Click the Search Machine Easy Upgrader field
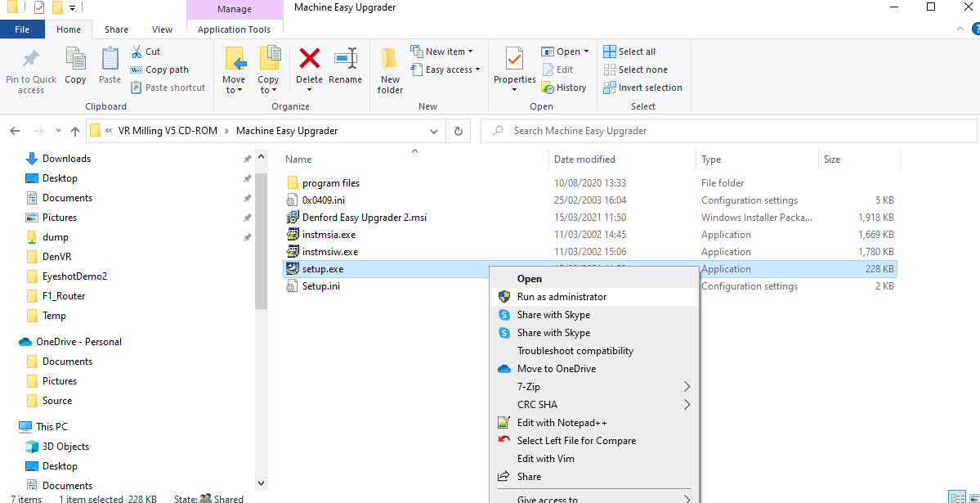980x503 pixels. click(x=727, y=132)
